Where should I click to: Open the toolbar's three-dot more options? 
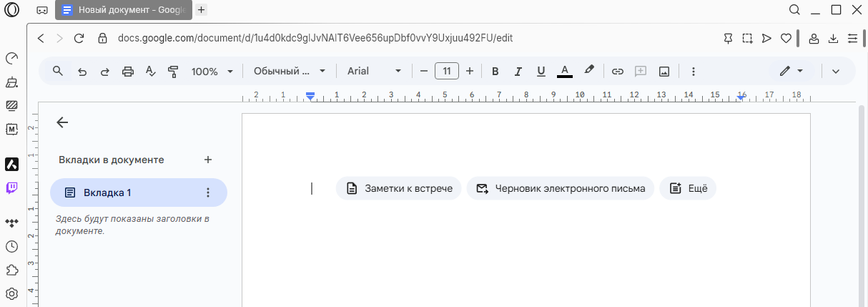tap(693, 71)
